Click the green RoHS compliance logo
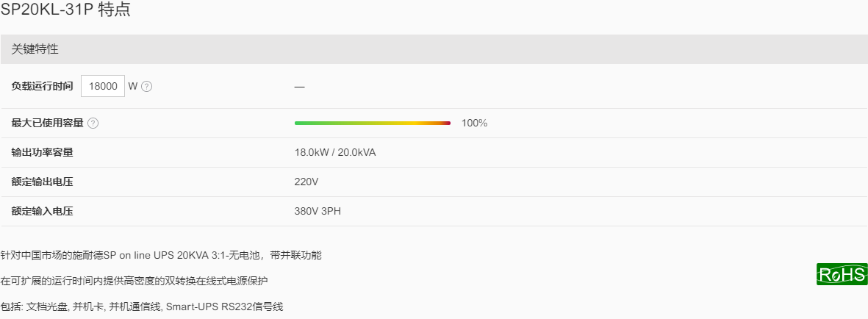868x319 pixels. pos(842,274)
